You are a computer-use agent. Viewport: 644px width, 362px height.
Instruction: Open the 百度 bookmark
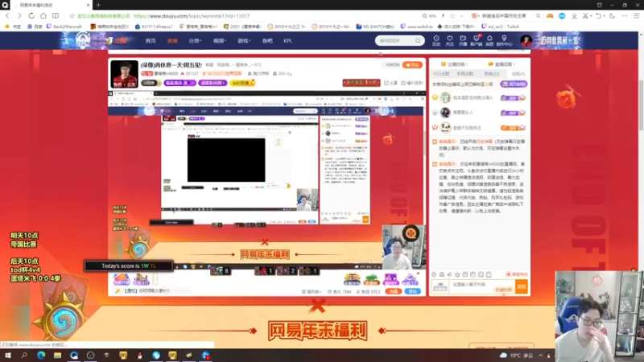pos(35,27)
